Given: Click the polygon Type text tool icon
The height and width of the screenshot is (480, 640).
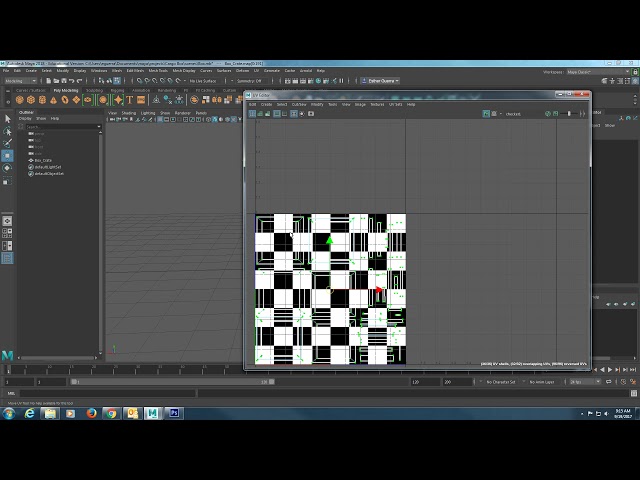Looking at the screenshot, I should click(x=129, y=100).
